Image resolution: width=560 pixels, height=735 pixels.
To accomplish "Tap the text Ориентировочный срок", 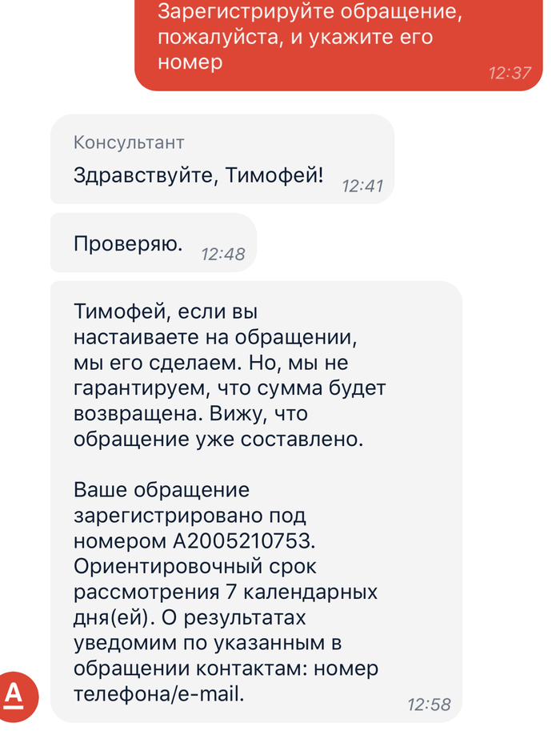I will point(195,566).
